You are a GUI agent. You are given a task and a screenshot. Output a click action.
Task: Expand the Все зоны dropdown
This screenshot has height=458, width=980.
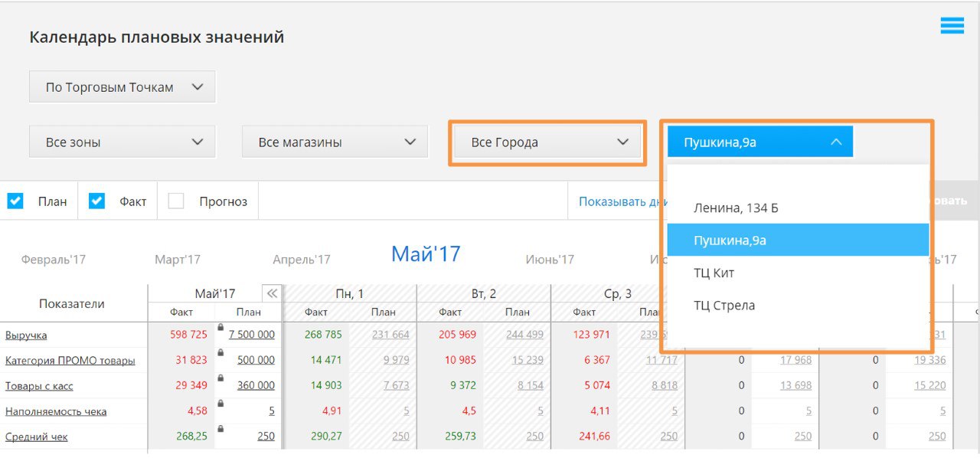[x=122, y=142]
